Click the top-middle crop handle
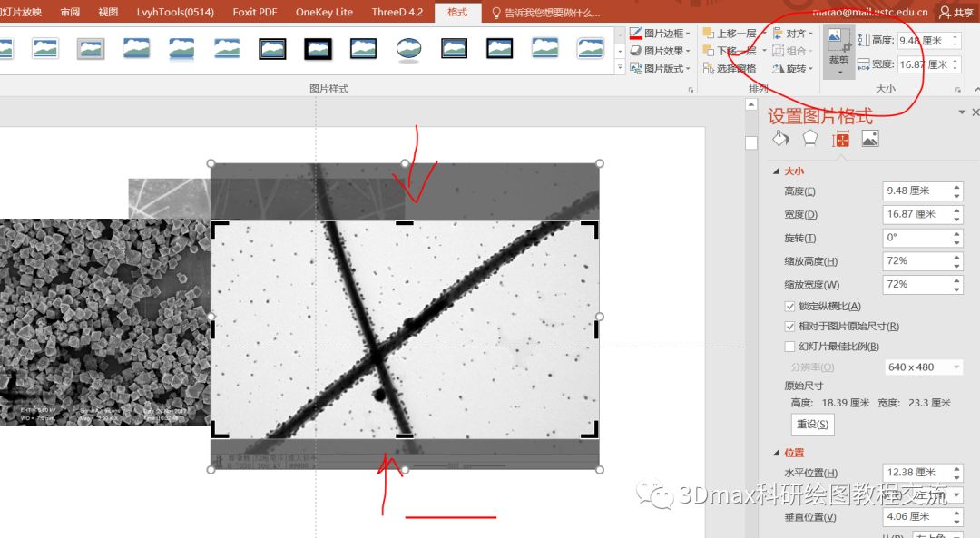 point(405,222)
